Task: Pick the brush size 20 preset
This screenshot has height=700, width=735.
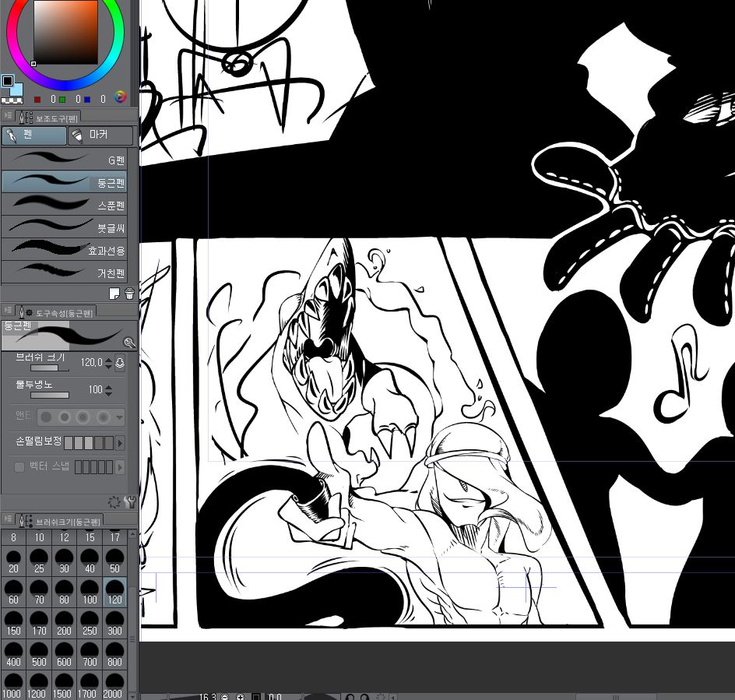Action: [13, 562]
